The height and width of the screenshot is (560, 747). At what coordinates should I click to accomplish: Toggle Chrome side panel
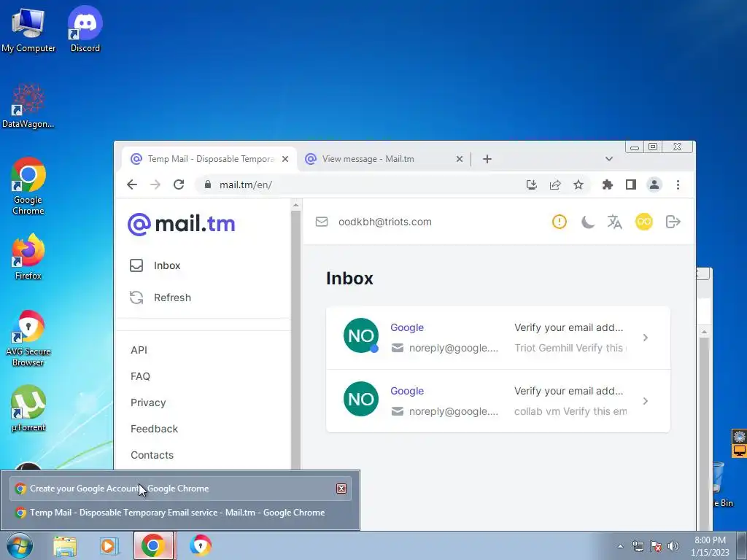point(631,184)
